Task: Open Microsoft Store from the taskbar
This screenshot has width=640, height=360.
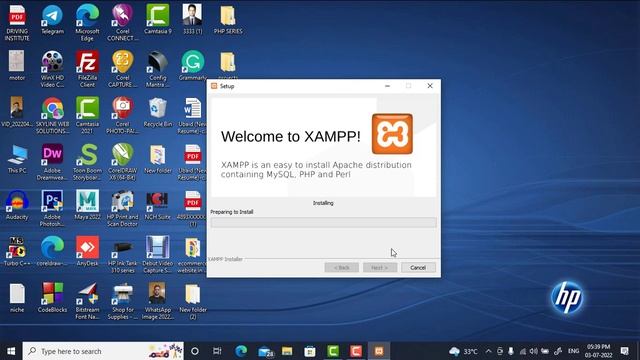Action: tap(310, 351)
